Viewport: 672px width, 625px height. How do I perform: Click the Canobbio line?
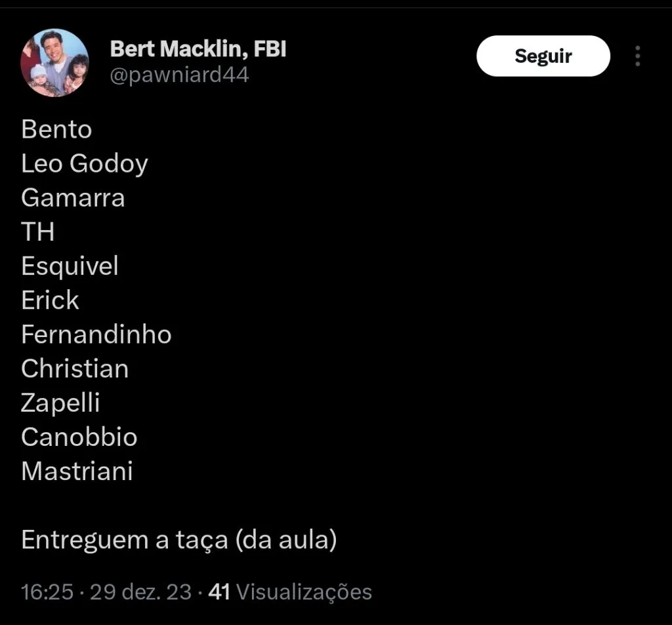tap(79, 437)
